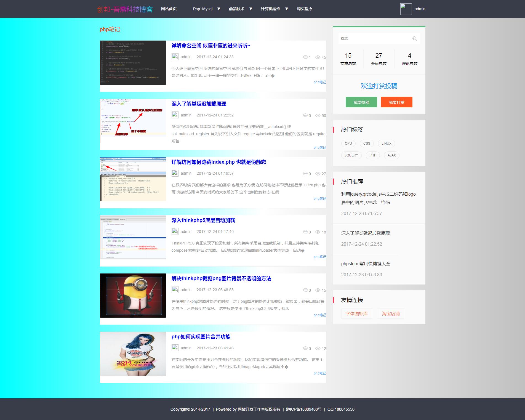Click comment icon on the thinkphp5 autoload article
Screen dimensions: 525x420
point(305,232)
